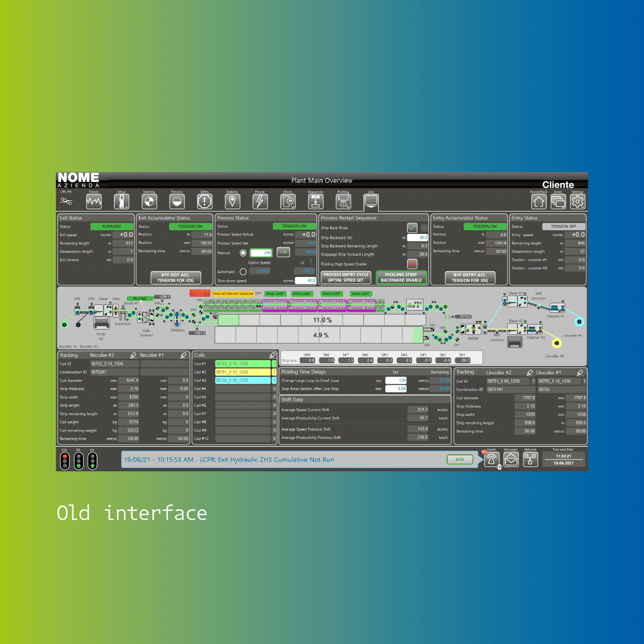Expand the Drives toolbar dropdown
The height and width of the screenshot is (644, 644).
click(x=288, y=201)
